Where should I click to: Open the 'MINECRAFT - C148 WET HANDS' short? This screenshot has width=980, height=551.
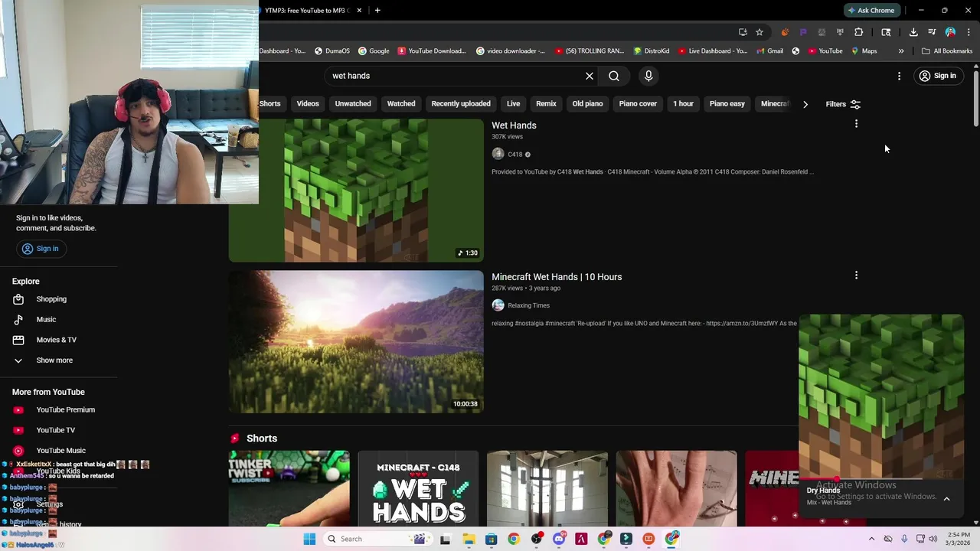(418, 489)
